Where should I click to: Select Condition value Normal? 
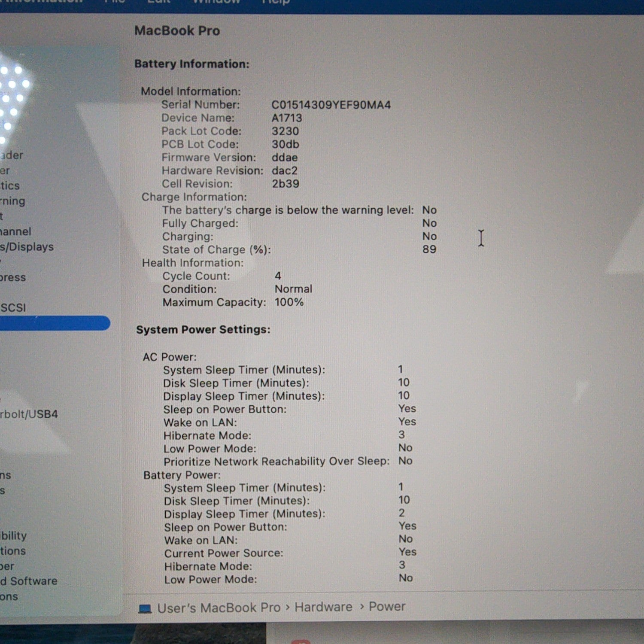pos(293,289)
